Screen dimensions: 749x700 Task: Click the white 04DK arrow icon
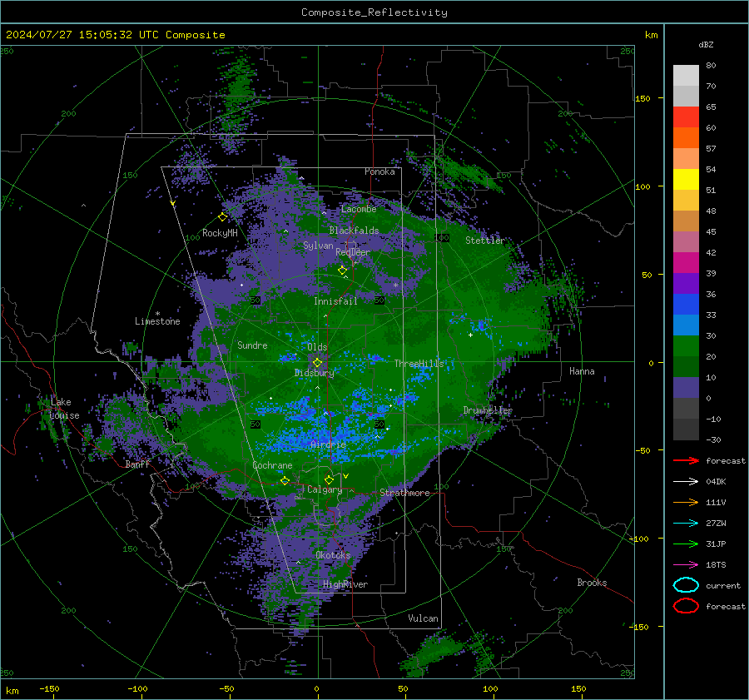tap(686, 481)
